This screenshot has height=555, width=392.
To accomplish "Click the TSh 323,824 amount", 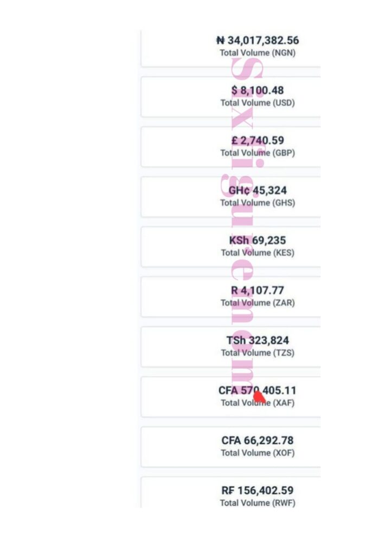I will 258,340.
